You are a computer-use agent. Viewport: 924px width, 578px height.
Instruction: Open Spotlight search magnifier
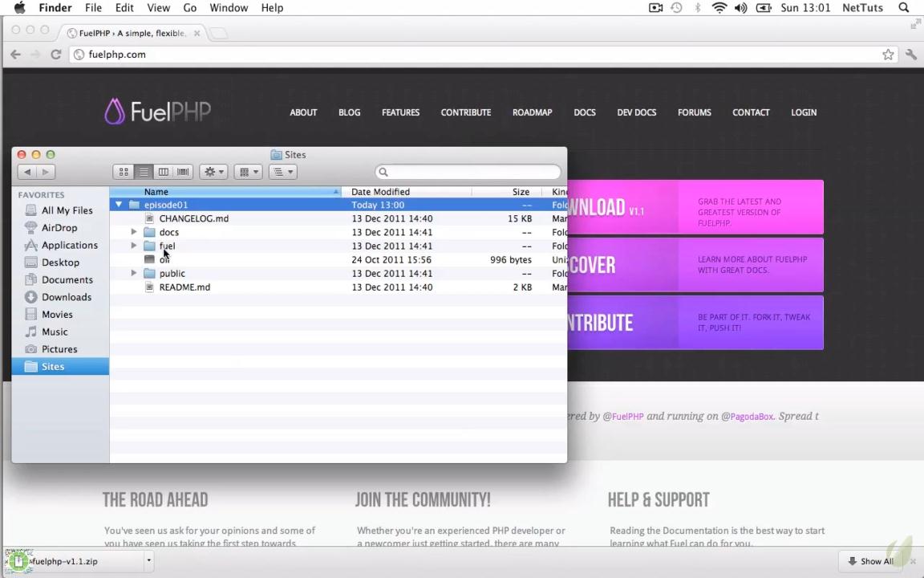(x=904, y=8)
